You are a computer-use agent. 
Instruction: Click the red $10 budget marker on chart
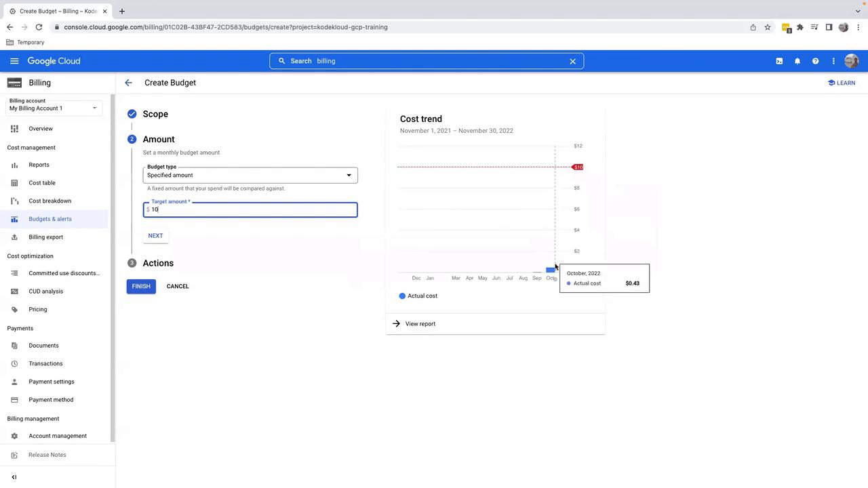coord(578,167)
